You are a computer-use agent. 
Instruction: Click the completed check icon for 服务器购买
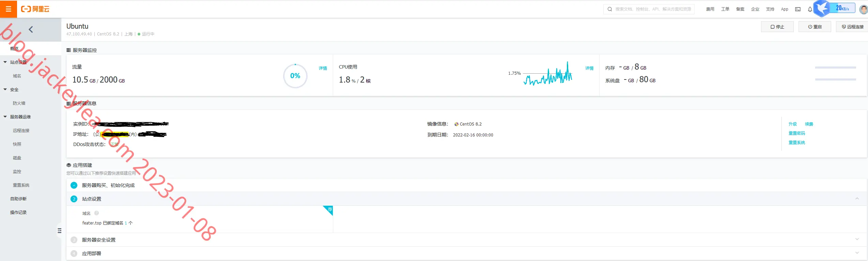tap(74, 185)
